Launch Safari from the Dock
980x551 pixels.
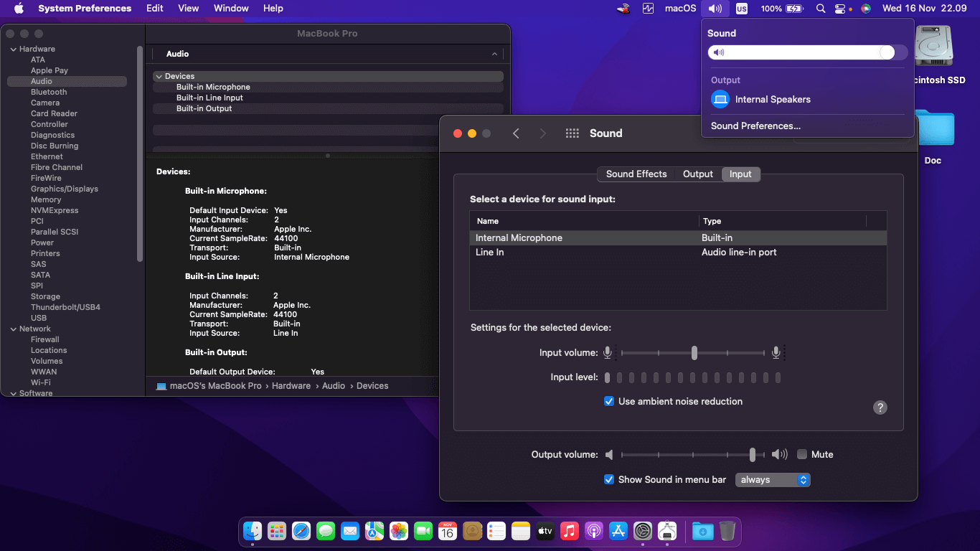click(301, 531)
